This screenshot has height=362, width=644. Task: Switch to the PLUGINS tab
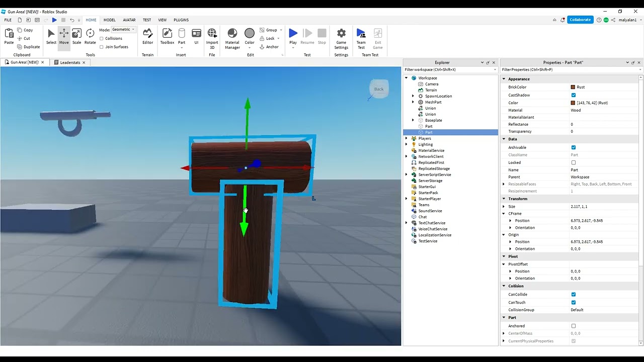click(181, 20)
